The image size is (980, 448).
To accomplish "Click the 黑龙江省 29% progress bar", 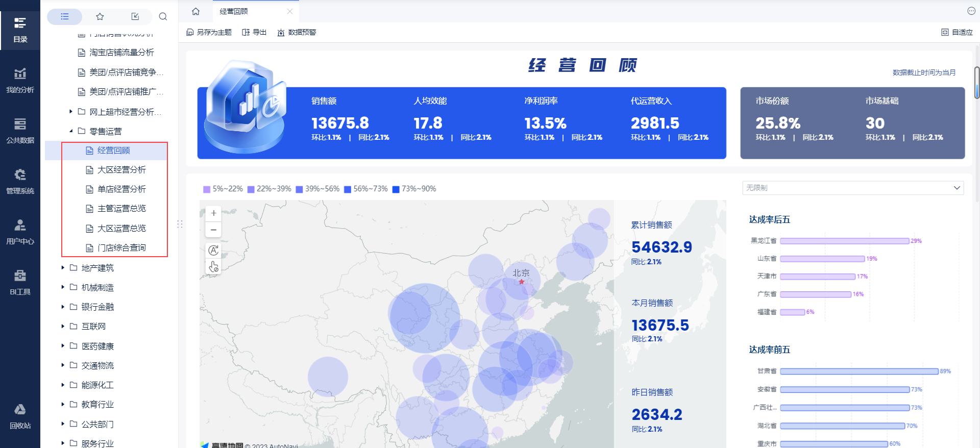I will pos(844,241).
